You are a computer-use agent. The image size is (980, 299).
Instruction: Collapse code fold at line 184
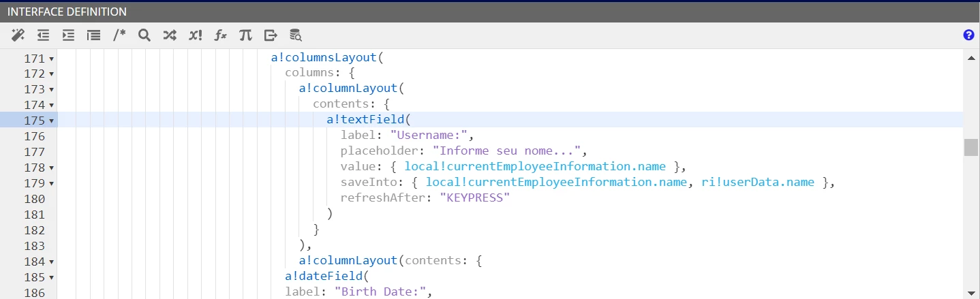tap(51, 262)
